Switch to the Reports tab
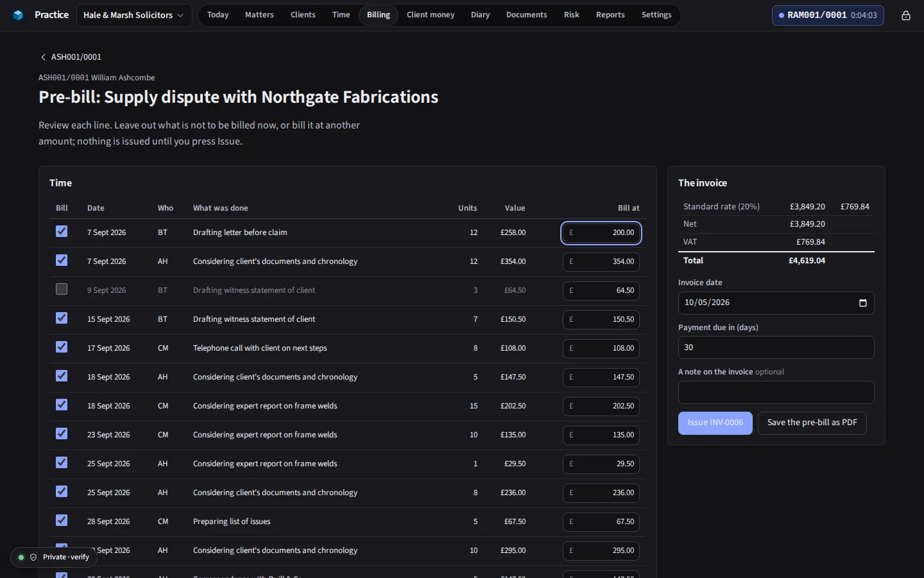The width and height of the screenshot is (924, 578). click(610, 15)
